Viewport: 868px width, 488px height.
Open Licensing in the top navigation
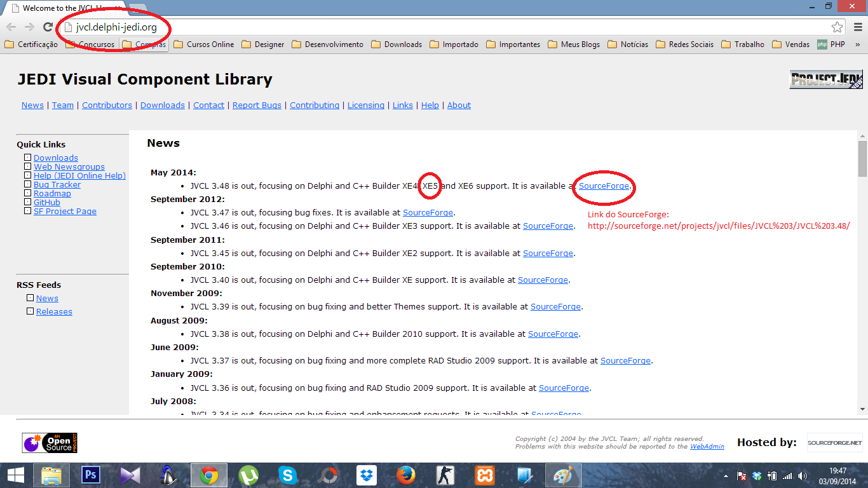pos(366,105)
